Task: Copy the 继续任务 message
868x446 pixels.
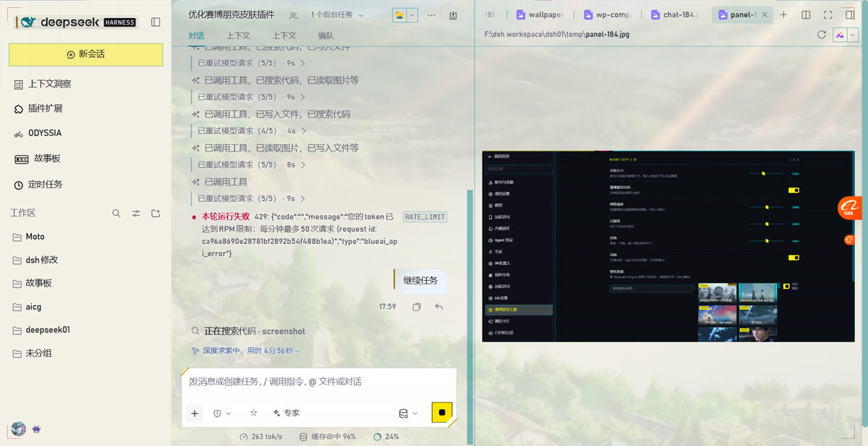Action: click(x=417, y=307)
